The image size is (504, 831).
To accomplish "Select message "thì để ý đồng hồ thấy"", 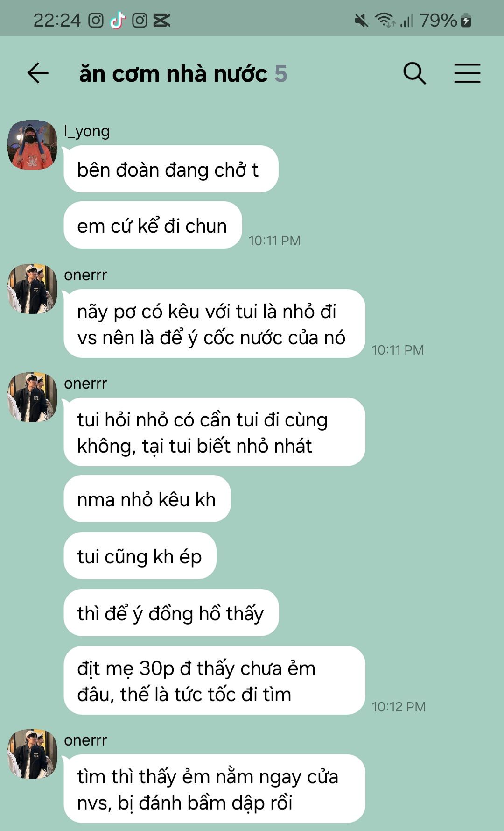I will coord(171,613).
